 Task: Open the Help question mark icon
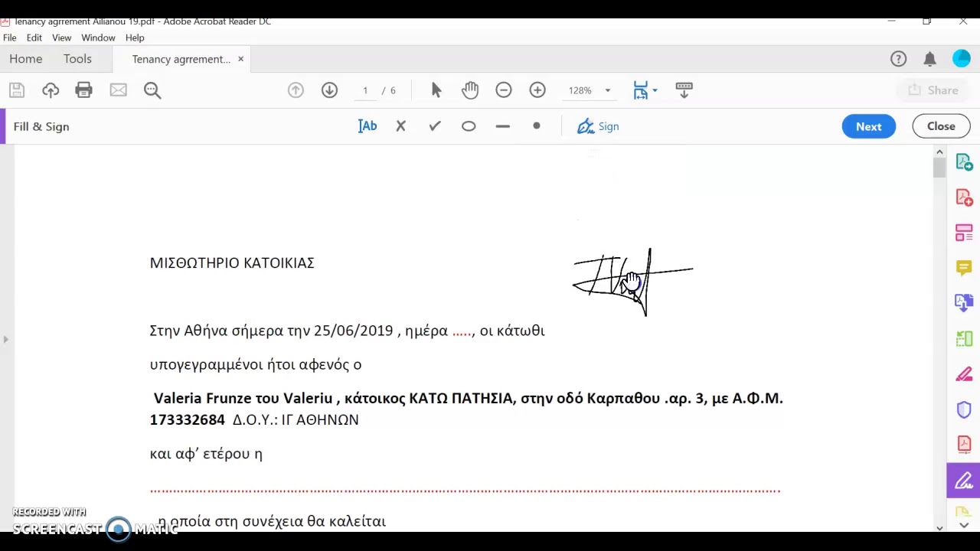click(899, 59)
